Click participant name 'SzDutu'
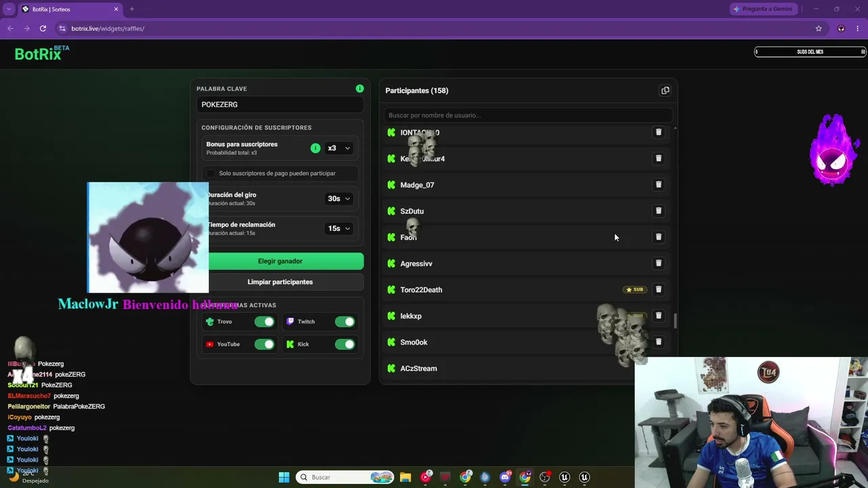The height and width of the screenshot is (488, 868). point(412,211)
